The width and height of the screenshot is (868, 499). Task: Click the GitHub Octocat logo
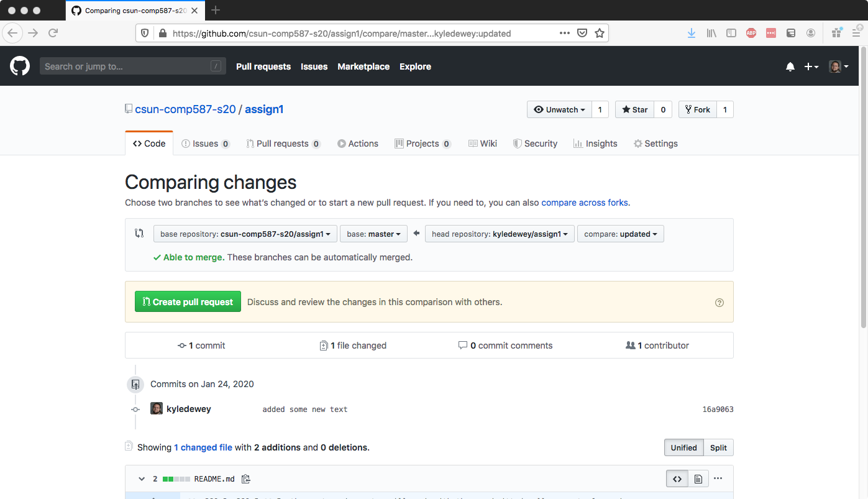(x=20, y=66)
